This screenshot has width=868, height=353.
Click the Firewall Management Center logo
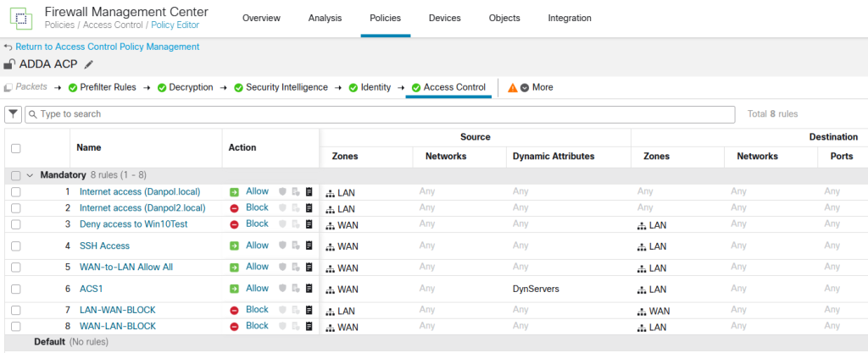[x=21, y=19]
